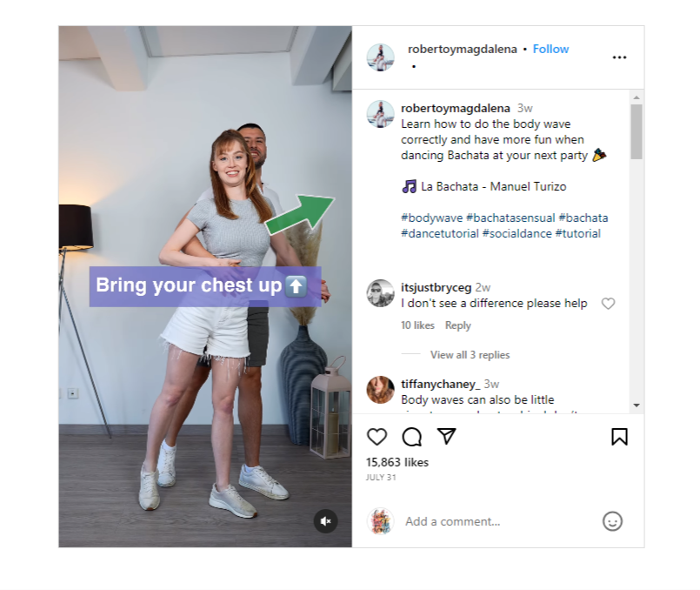Click Follow next to robertoymagdalena
The image size is (700, 590).
[550, 49]
